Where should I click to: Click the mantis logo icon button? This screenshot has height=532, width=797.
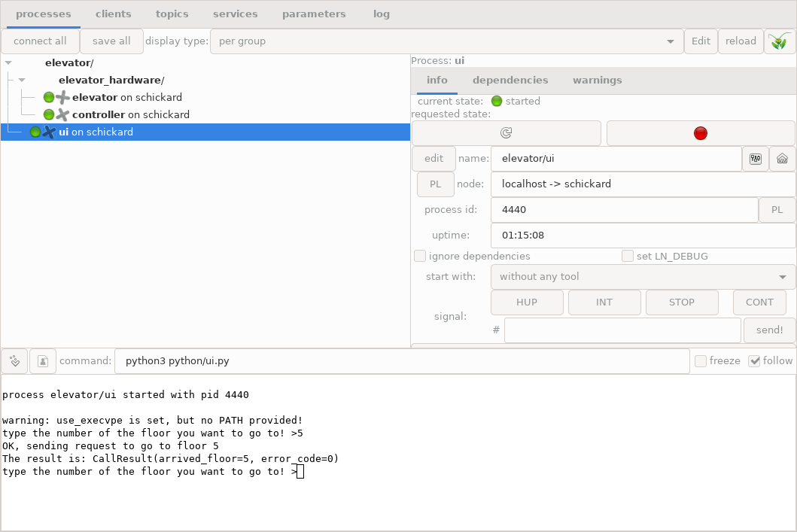click(x=780, y=41)
